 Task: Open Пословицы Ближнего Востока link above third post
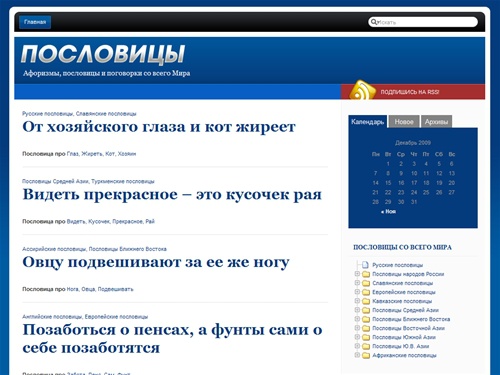click(x=128, y=249)
